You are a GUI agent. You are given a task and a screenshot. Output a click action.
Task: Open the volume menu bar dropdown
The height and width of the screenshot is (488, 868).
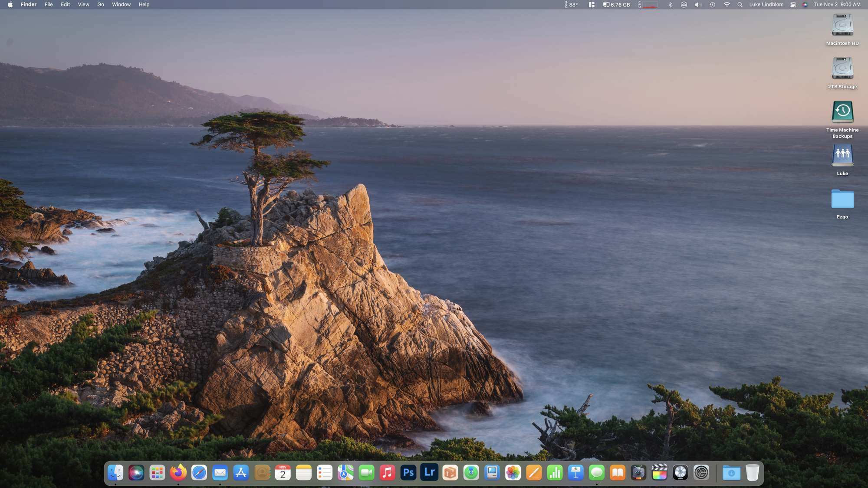(x=697, y=5)
